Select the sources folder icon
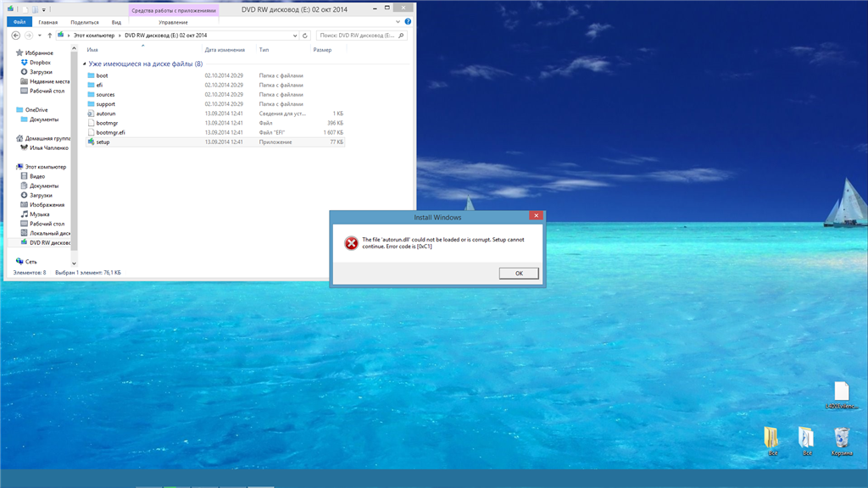 (x=91, y=94)
